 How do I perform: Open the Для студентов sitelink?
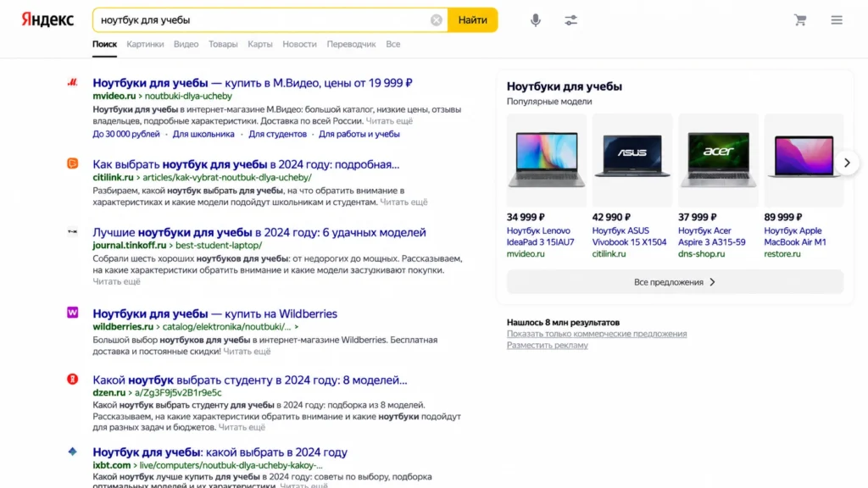277,134
